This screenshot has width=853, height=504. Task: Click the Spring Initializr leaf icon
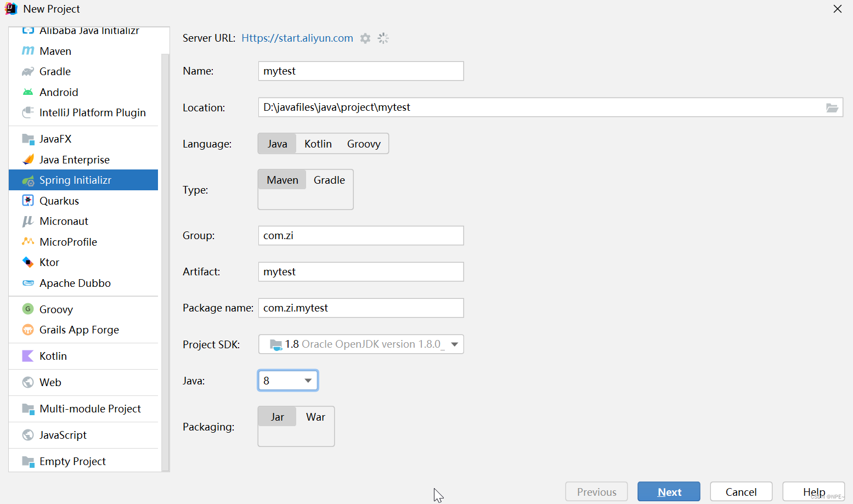point(28,180)
